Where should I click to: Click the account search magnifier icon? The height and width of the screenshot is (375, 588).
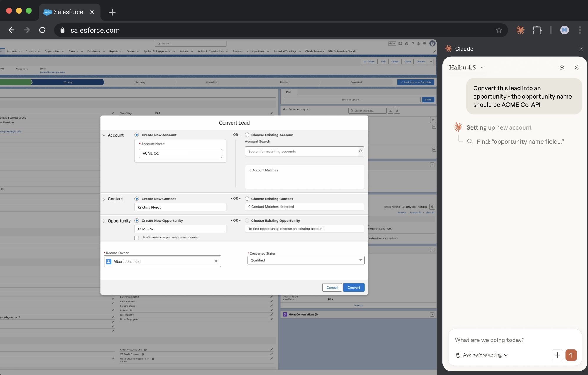click(360, 151)
